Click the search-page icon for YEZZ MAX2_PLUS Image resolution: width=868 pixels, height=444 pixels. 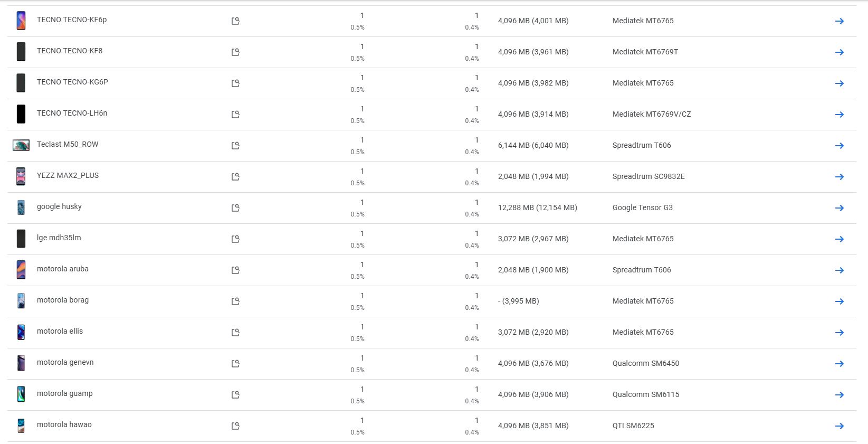click(x=235, y=177)
